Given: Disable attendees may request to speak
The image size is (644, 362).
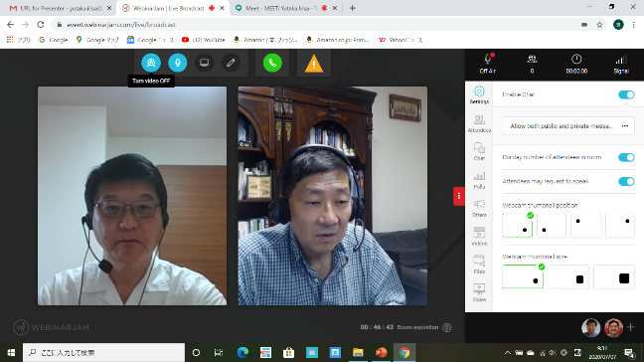Looking at the screenshot, I should 626,181.
